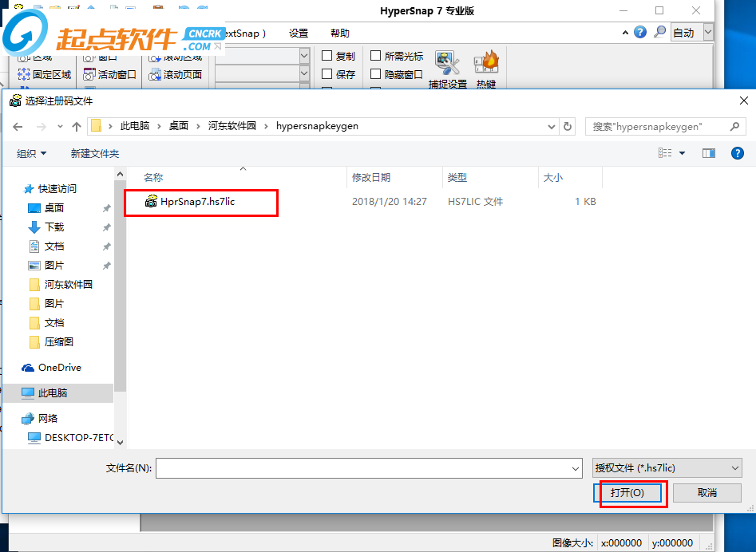Click hypersnapkeygen in address breadcrumb
756x552 pixels.
pos(317,126)
